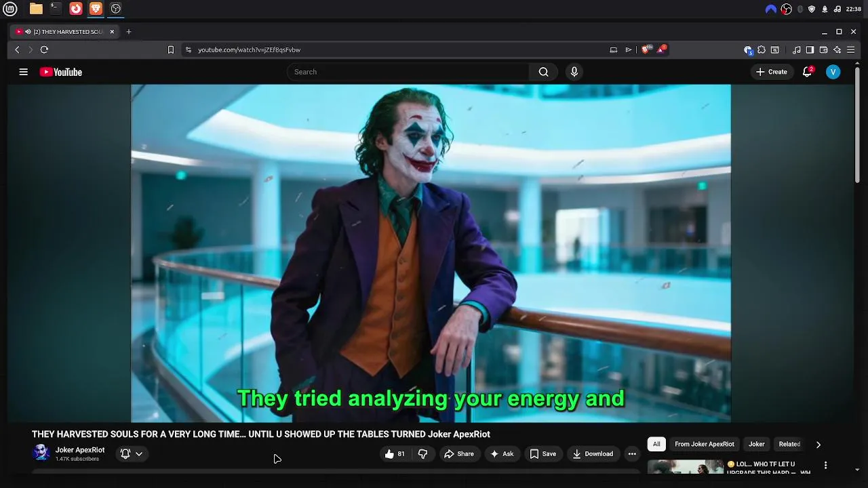868x488 pixels.
Task: Click the video player to pause
Action: tap(431, 253)
